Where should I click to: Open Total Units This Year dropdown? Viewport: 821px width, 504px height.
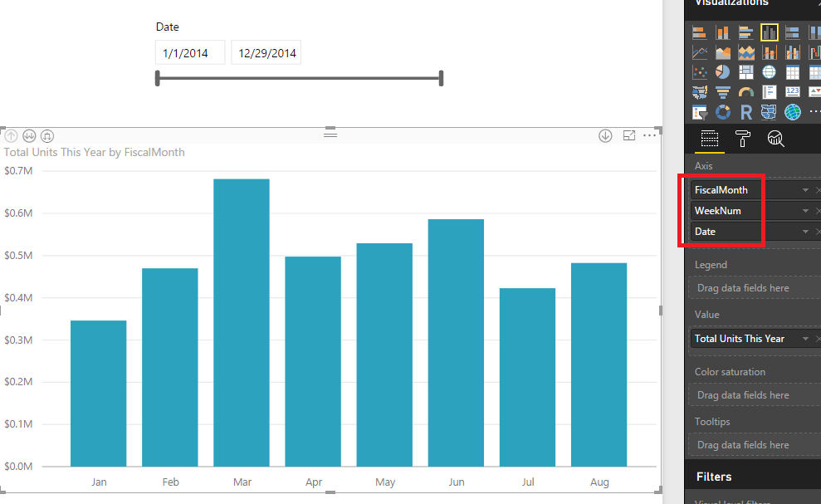point(805,339)
